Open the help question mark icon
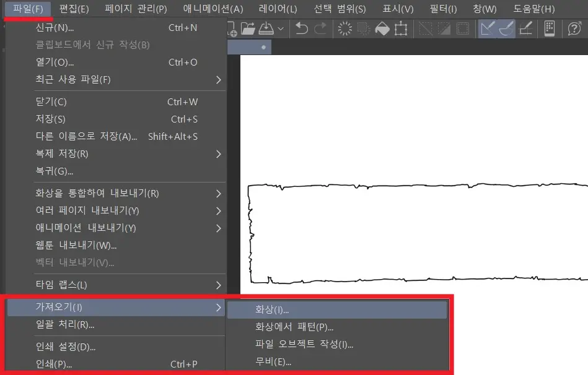 (574, 28)
